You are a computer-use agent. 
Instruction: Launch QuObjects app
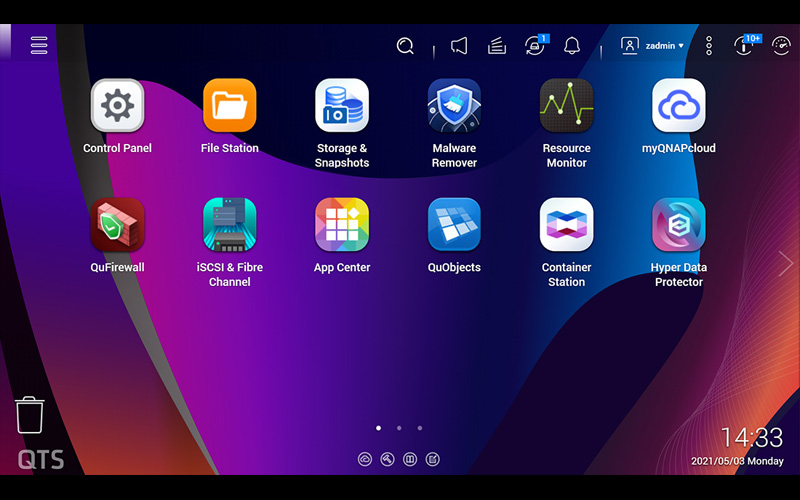click(x=454, y=224)
